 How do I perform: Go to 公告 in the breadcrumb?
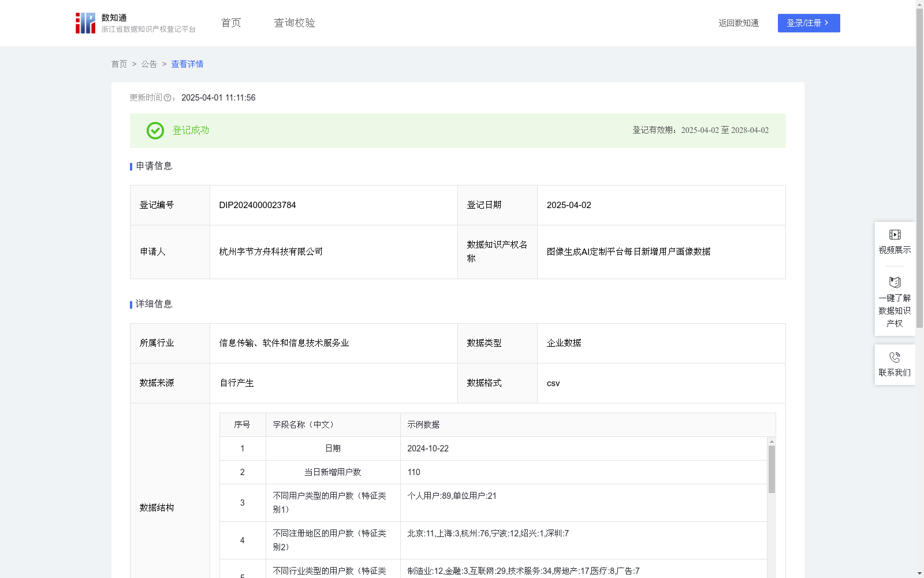tap(150, 64)
